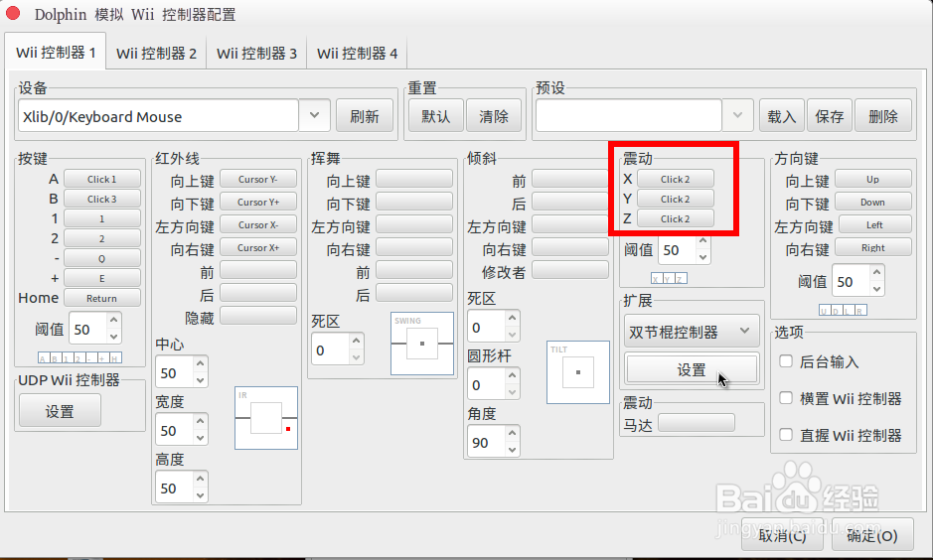Decrease the 红外线 宽度 value

(x=201, y=438)
